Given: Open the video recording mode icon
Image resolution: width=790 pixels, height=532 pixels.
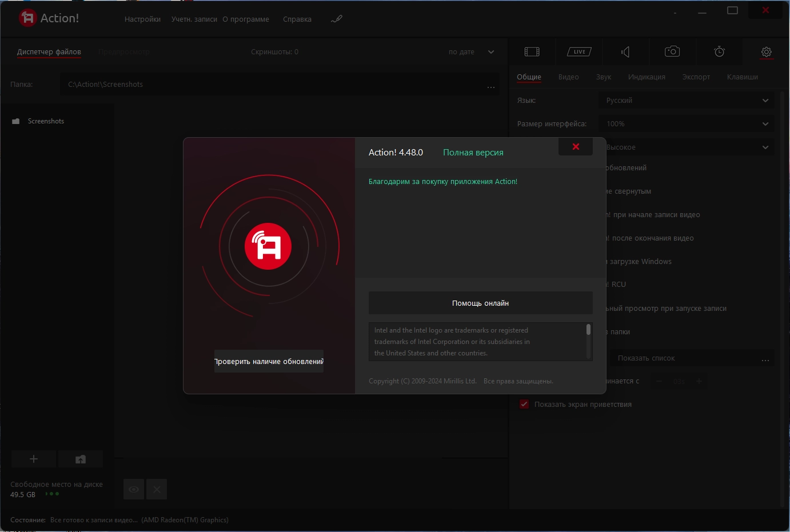Looking at the screenshot, I should point(532,52).
